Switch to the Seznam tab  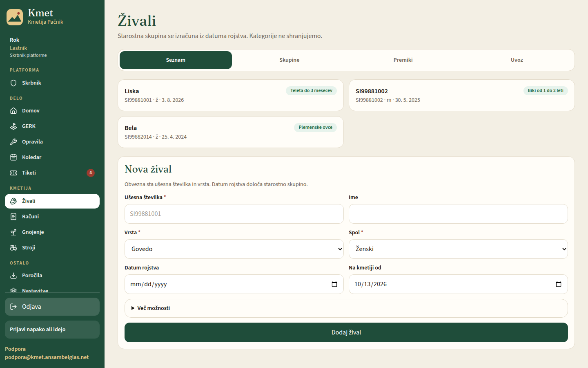pos(176,60)
